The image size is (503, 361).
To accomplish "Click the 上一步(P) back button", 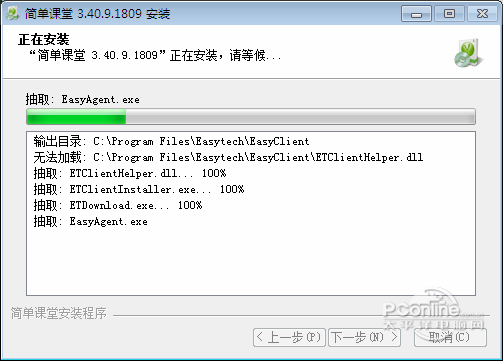I will 289,337.
